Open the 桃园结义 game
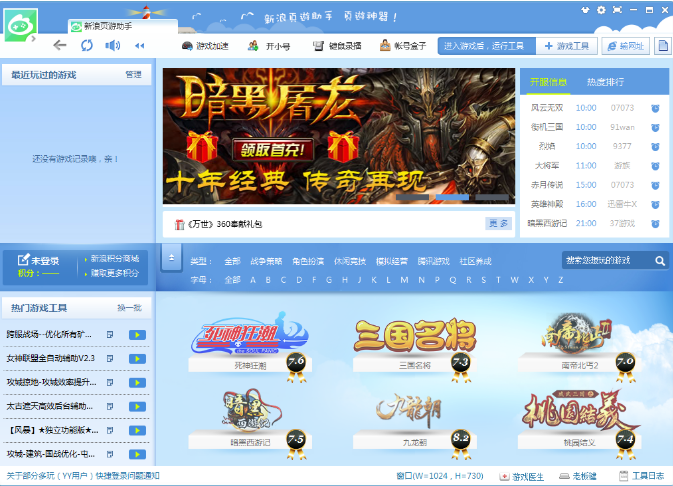The image size is (673, 486). tap(579, 421)
